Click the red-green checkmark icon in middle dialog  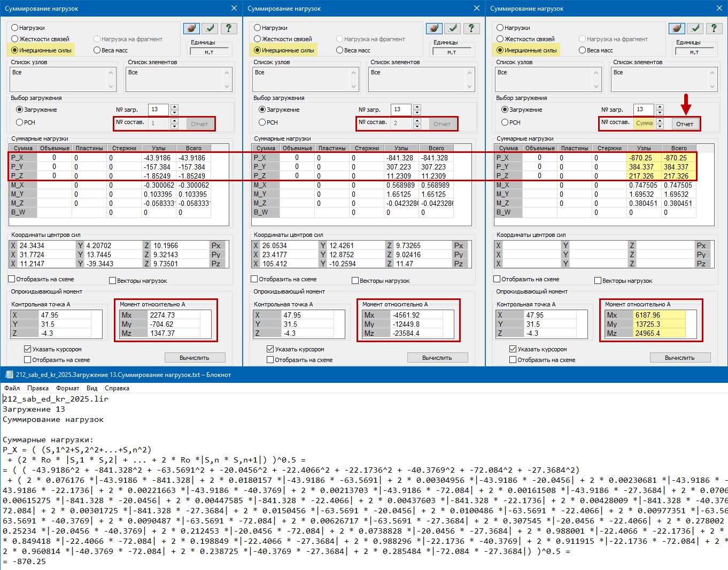[x=434, y=28]
